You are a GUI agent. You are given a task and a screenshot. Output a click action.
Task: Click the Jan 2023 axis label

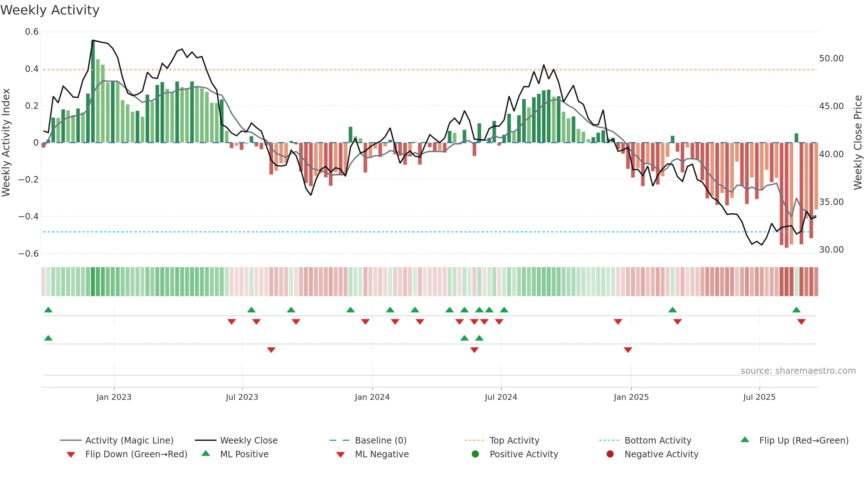tap(114, 397)
